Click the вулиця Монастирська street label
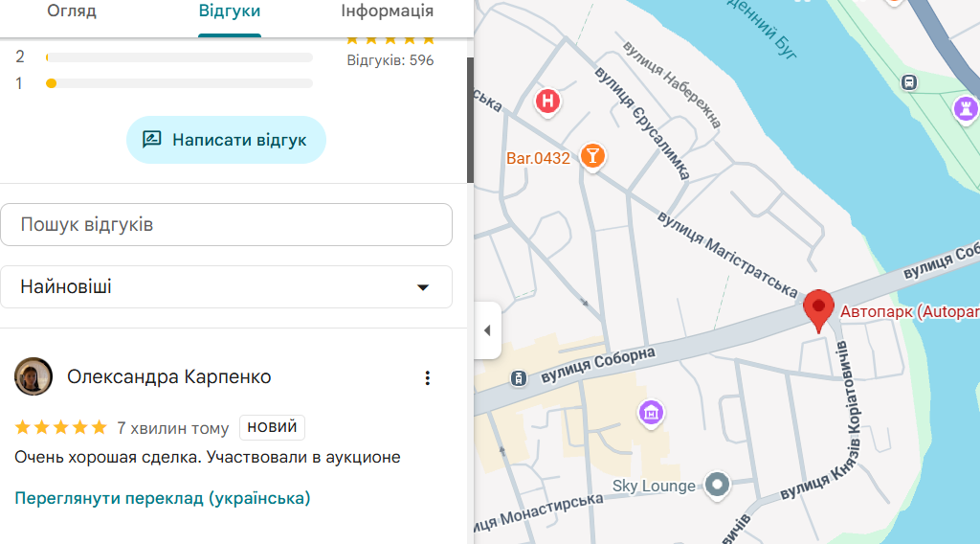 tap(538, 512)
